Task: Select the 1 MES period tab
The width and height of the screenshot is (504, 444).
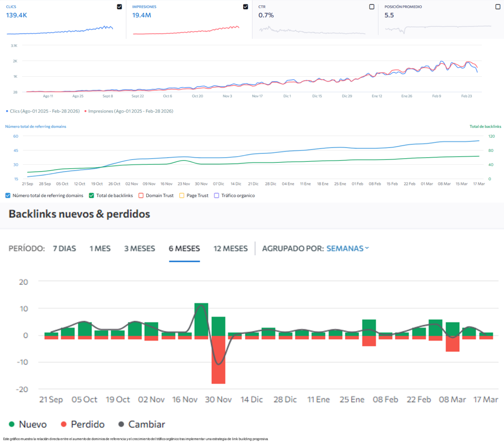Action: (x=100, y=248)
